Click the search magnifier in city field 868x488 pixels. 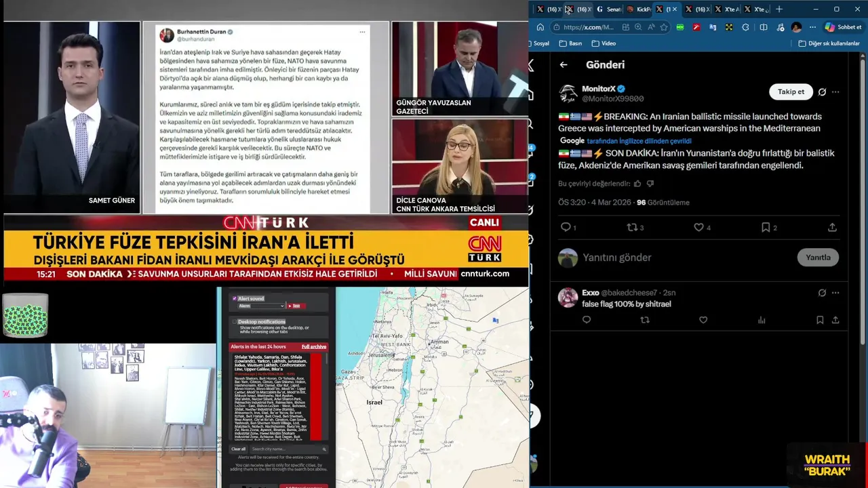324,449
